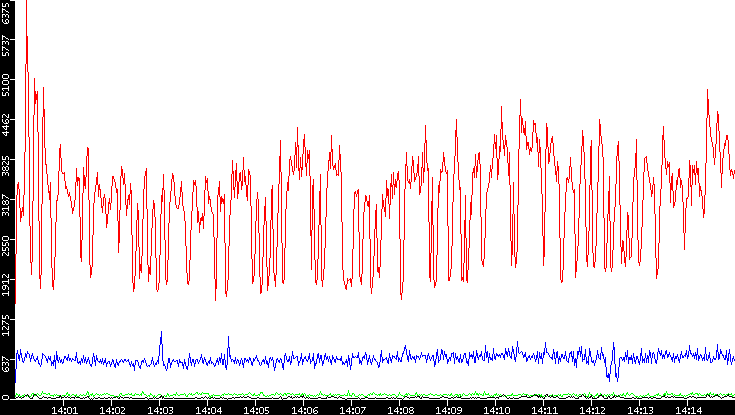Click the 637 value on vertical axis
The image size is (735, 415).
[x=5, y=366]
